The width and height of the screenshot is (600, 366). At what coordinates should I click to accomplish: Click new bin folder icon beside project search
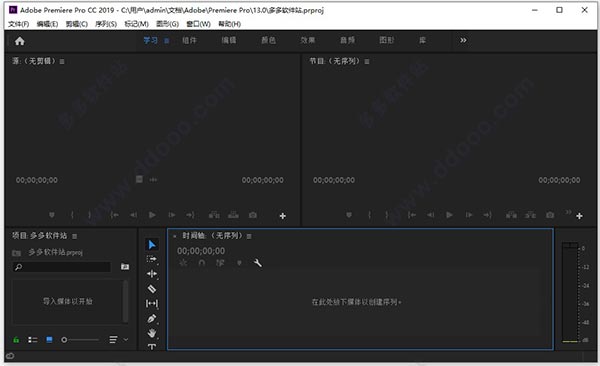[x=125, y=266]
